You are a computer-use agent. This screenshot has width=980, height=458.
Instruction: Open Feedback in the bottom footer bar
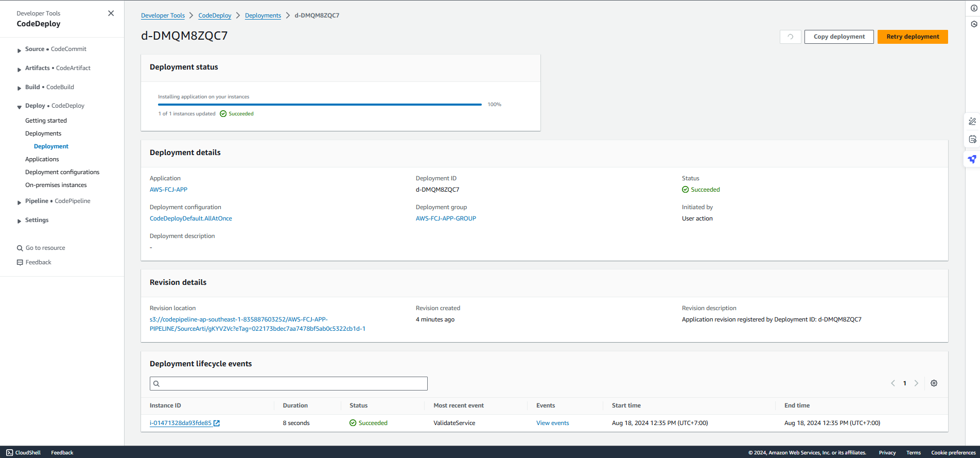62,453
